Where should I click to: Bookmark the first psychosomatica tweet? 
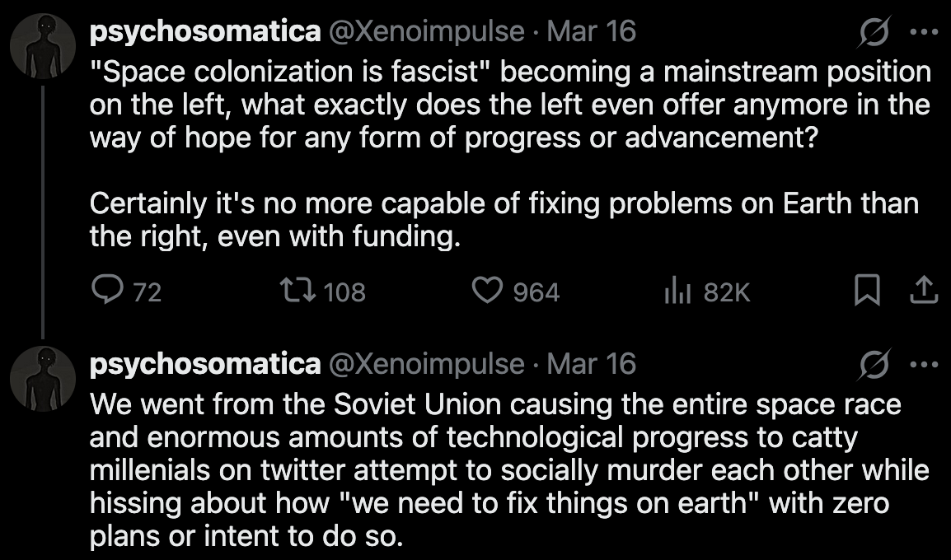point(866,292)
